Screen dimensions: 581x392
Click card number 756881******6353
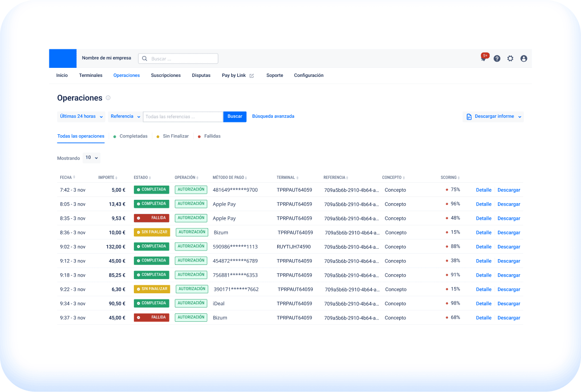coord(235,275)
